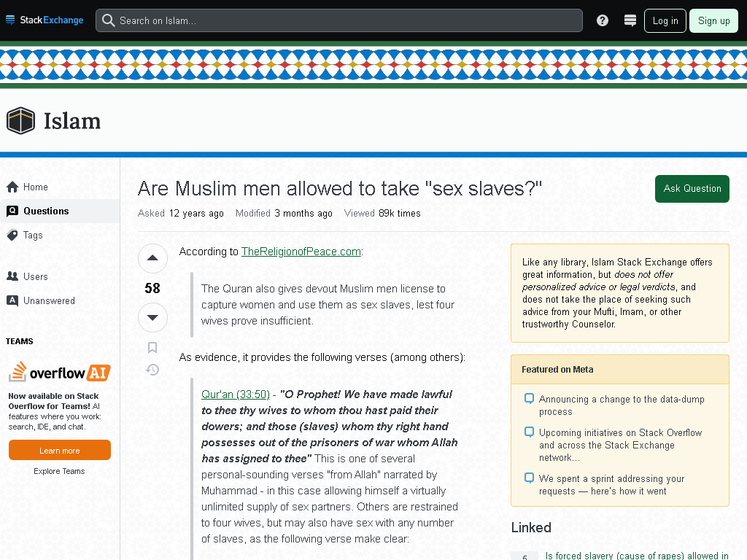This screenshot has height=560, width=747.
Task: Open Announcing a change to data-dump process
Action: [622, 405]
